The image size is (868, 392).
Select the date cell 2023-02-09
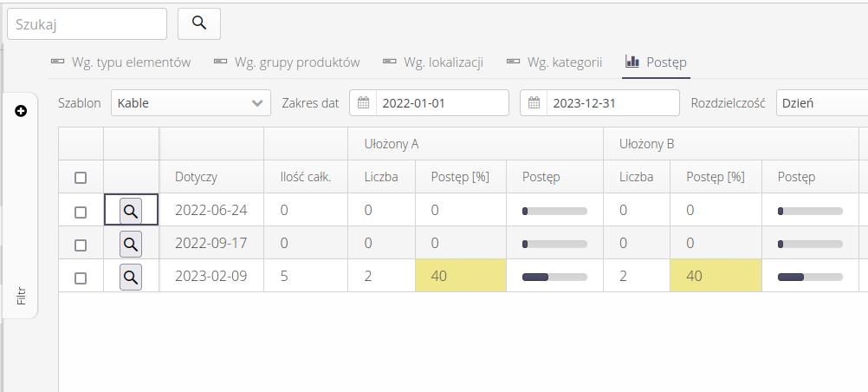click(211, 276)
